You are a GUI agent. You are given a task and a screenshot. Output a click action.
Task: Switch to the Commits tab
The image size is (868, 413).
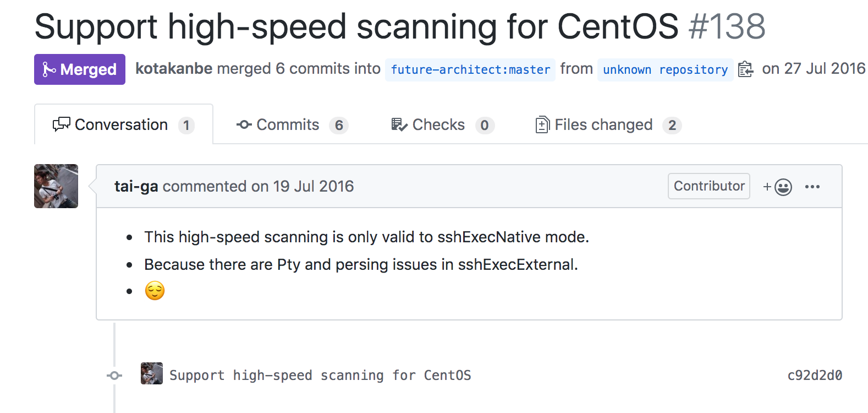pos(292,125)
